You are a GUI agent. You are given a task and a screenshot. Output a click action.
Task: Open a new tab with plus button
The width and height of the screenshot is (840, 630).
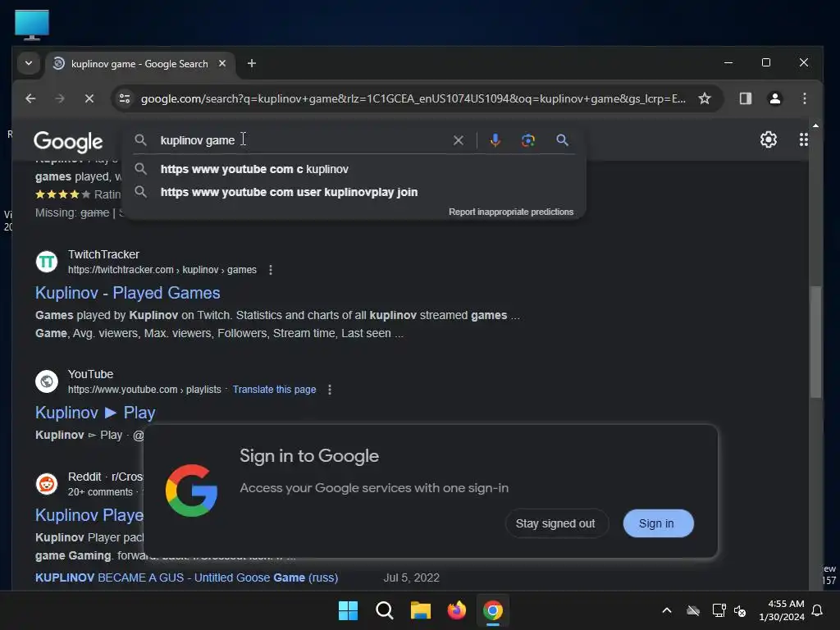251,63
